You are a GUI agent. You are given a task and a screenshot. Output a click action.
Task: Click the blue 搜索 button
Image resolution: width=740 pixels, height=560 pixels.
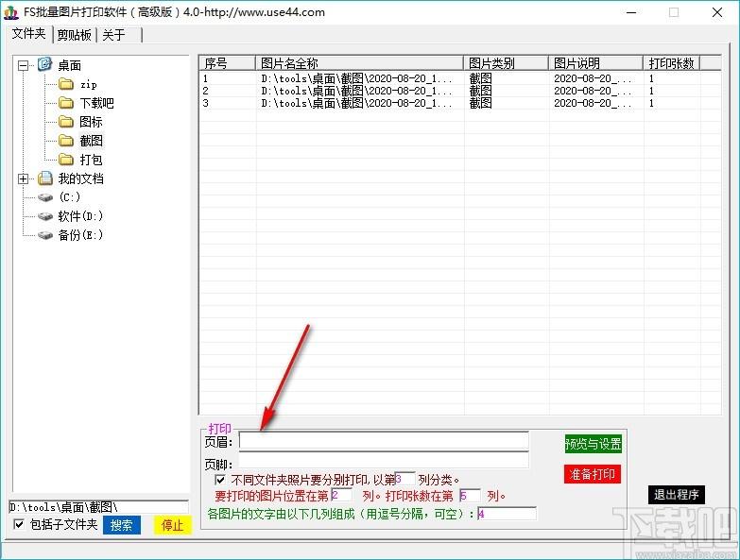122,525
